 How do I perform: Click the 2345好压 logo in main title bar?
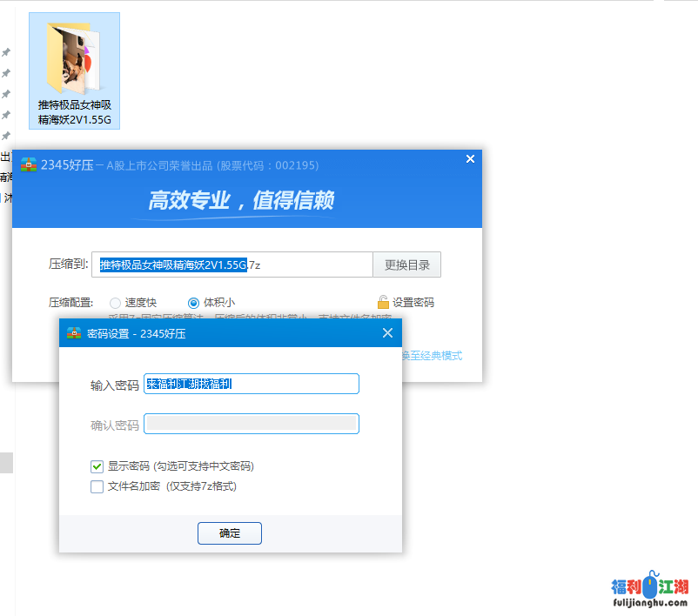point(29,165)
